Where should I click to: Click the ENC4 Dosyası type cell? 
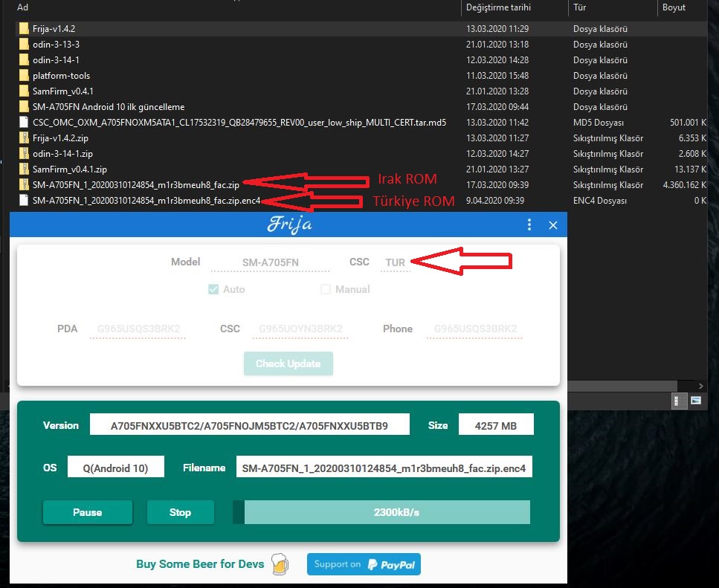(x=600, y=200)
